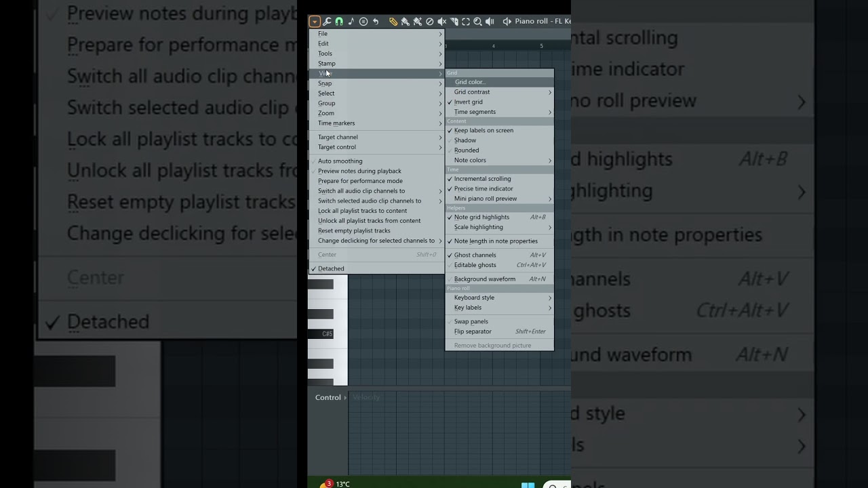Open the stamp note icon
Viewport: 868px width, 488px height.
click(x=351, y=22)
